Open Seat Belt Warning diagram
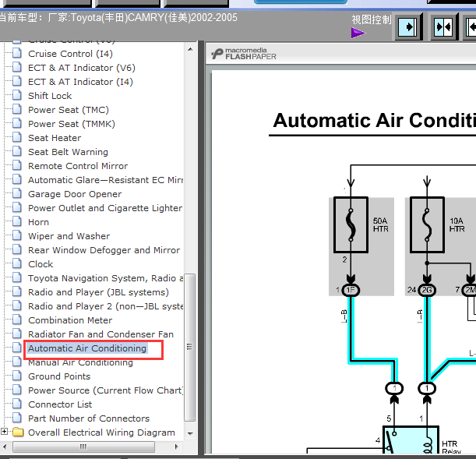This screenshot has width=476, height=459. coord(68,152)
